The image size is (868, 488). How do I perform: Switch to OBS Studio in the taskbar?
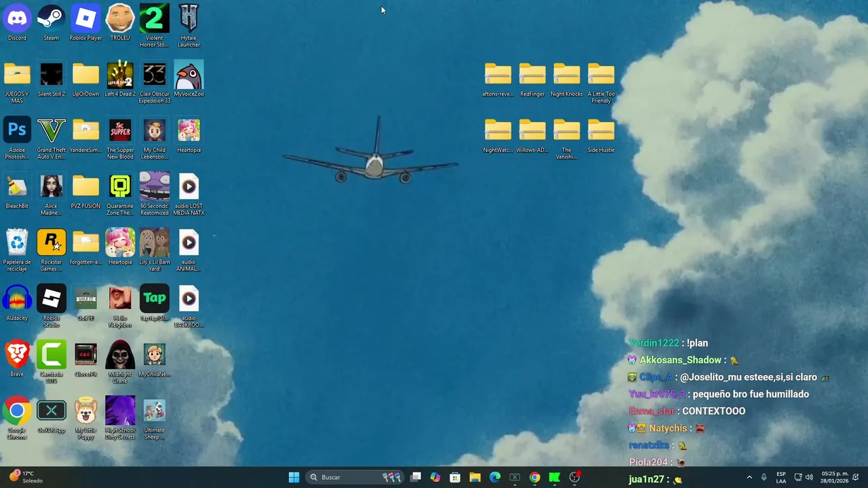coord(574,477)
